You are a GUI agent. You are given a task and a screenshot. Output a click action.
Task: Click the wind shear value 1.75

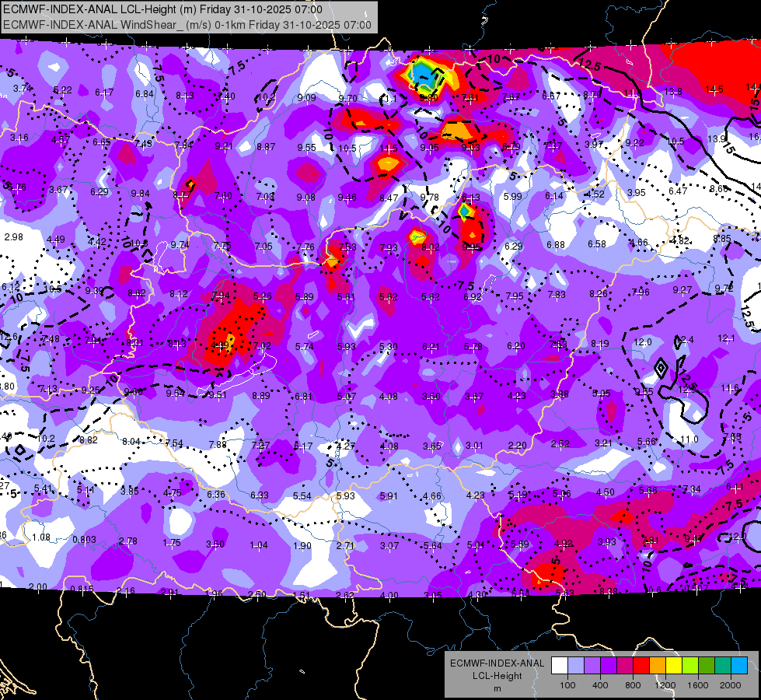[172, 543]
